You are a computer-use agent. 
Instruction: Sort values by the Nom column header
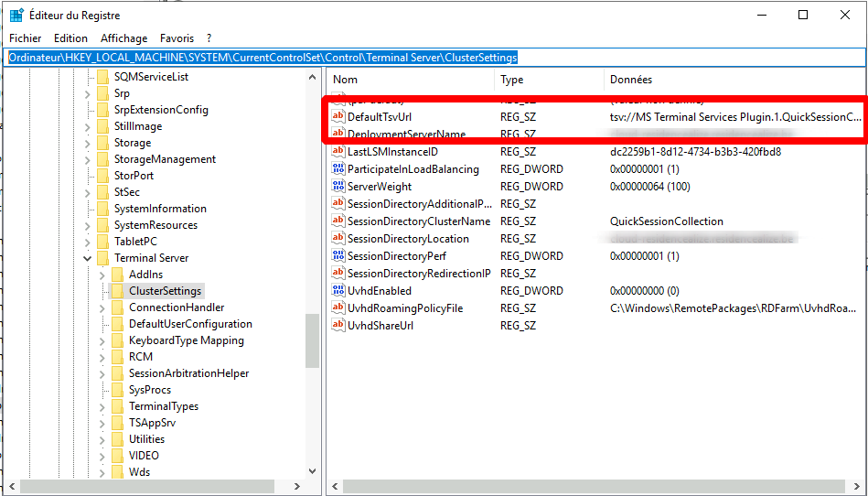click(x=412, y=80)
